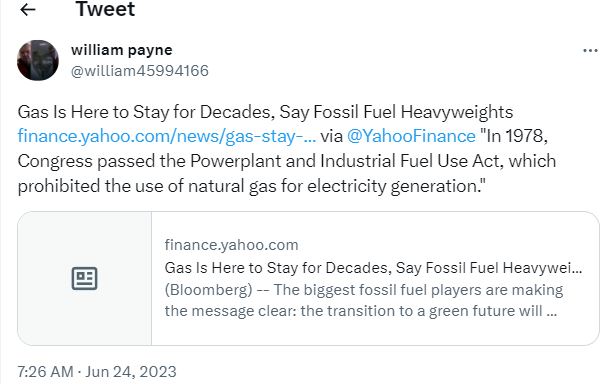Open the three-dot more options menu

(590, 50)
